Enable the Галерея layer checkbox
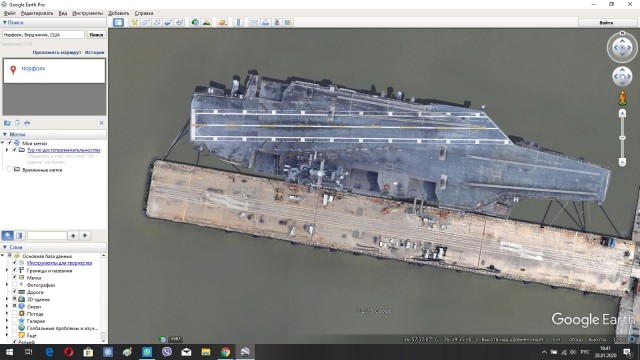 tap(15, 321)
